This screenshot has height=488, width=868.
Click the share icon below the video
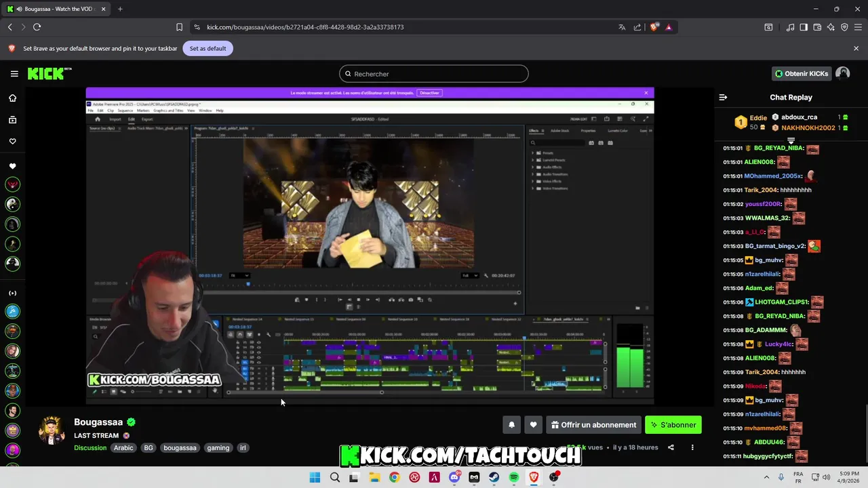pyautogui.click(x=671, y=447)
